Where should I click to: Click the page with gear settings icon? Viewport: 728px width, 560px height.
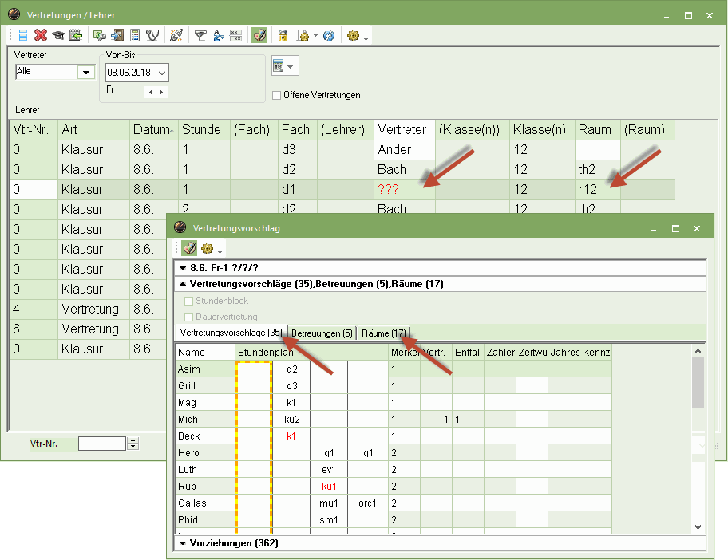[303, 35]
